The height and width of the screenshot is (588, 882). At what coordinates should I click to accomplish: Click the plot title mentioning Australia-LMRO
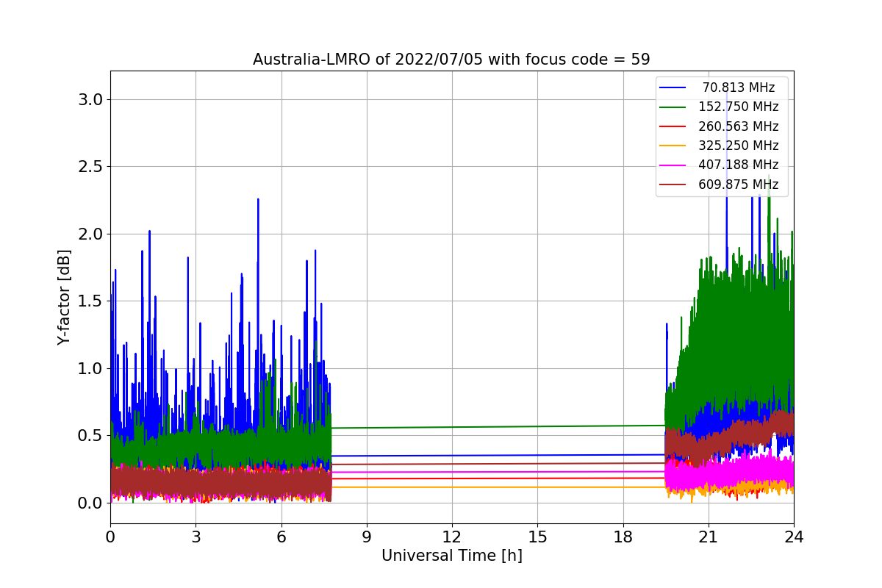[451, 60]
